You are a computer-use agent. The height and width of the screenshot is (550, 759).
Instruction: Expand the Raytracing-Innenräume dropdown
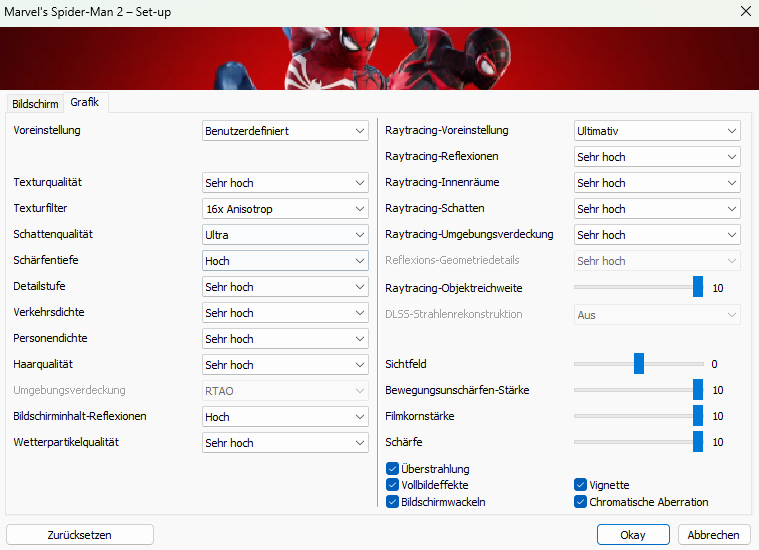coord(657,183)
